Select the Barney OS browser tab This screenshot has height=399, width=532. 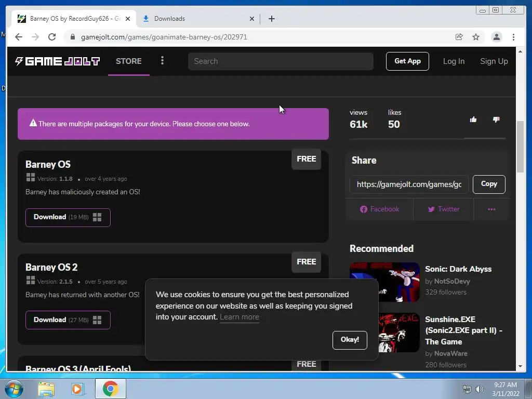[74, 19]
